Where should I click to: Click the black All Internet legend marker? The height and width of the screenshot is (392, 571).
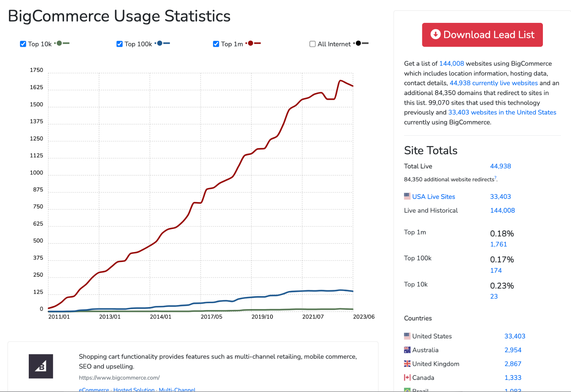[361, 43]
